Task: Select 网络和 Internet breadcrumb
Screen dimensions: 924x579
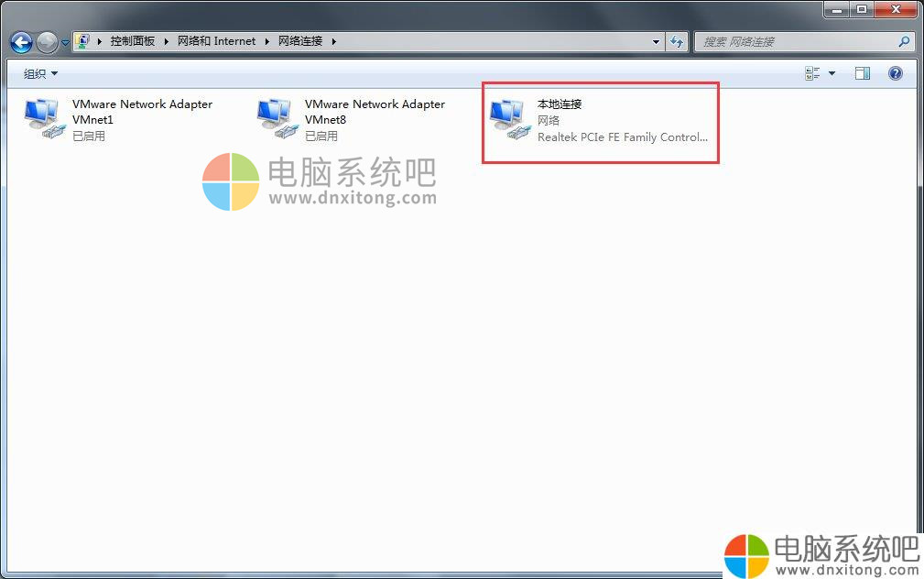Action: pyautogui.click(x=216, y=40)
